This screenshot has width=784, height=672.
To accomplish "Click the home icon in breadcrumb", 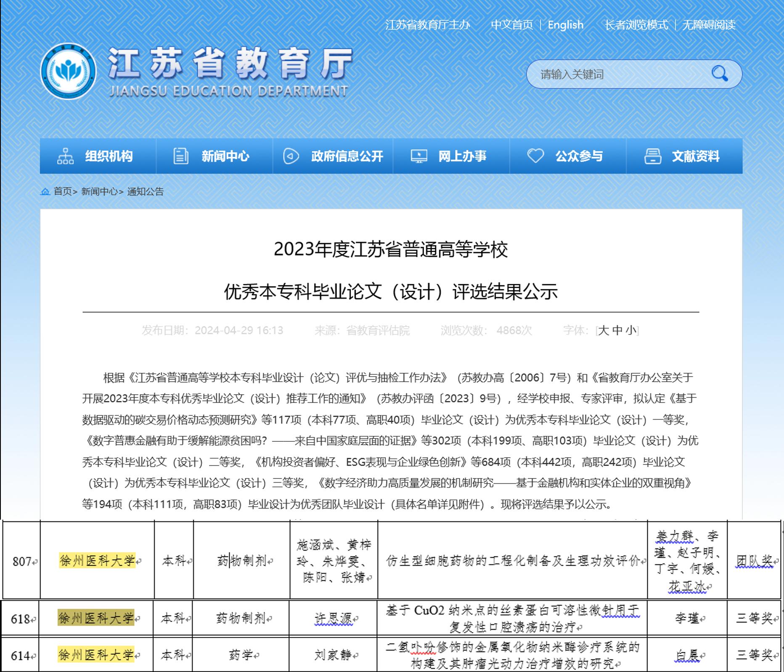I will pos(45,191).
